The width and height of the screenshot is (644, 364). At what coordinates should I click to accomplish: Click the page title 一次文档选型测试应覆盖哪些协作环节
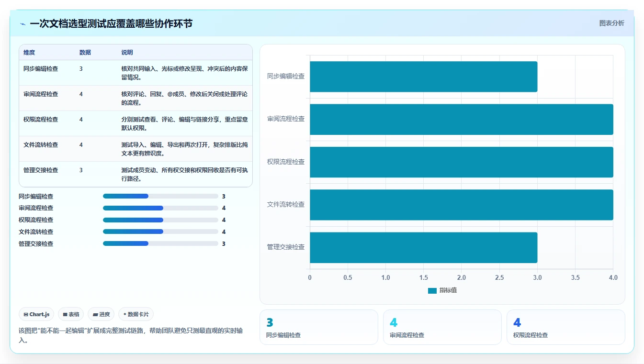111,23
